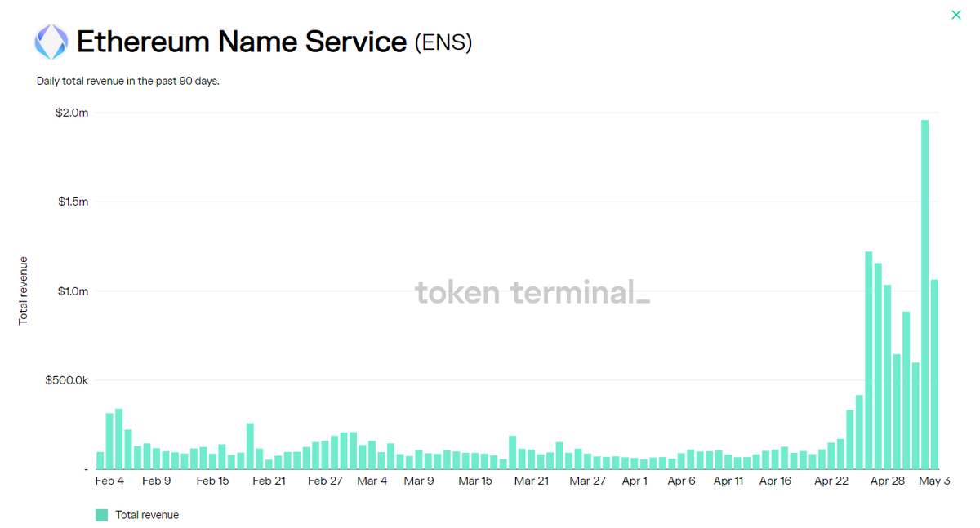Click the Apr 6 date label
This screenshot has height=528, width=980.
[x=681, y=481]
